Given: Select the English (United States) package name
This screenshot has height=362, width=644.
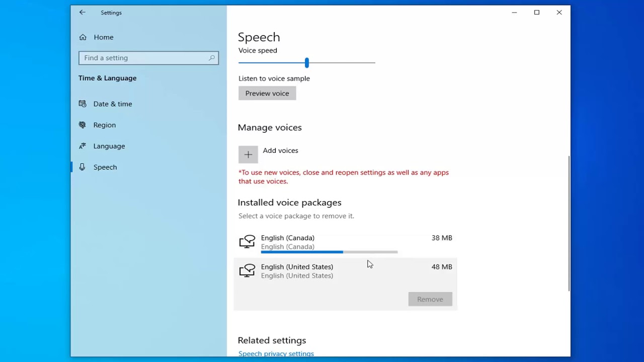Looking at the screenshot, I should point(297,267).
